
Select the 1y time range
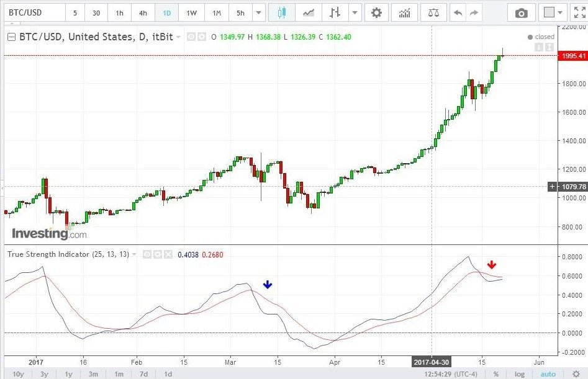click(x=68, y=374)
